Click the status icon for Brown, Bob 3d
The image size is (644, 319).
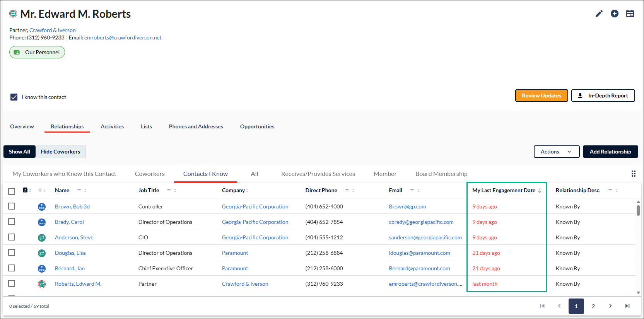point(42,207)
